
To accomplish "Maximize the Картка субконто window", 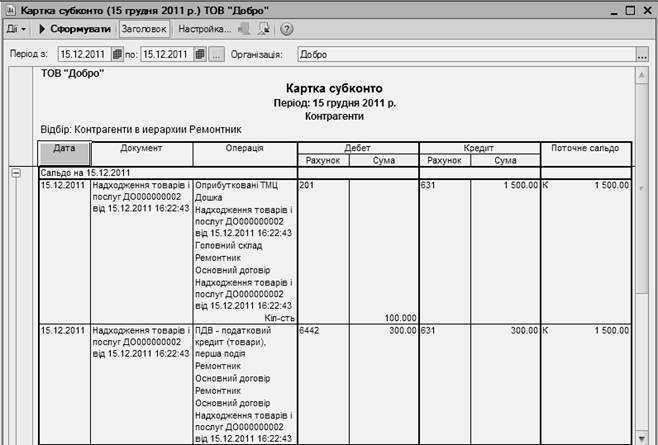I will click(630, 10).
